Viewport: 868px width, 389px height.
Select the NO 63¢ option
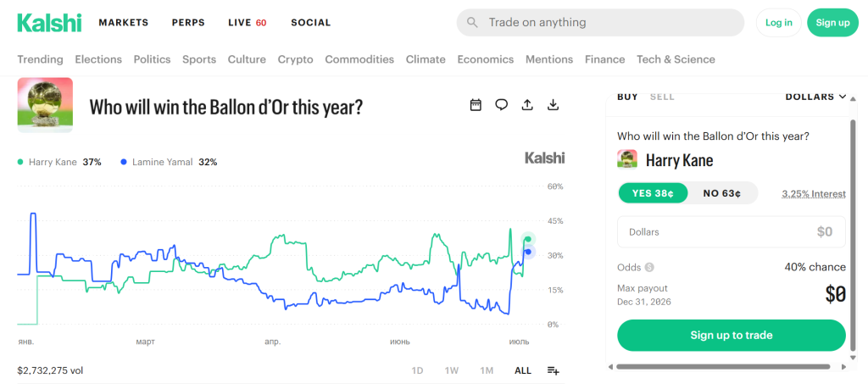tap(722, 194)
